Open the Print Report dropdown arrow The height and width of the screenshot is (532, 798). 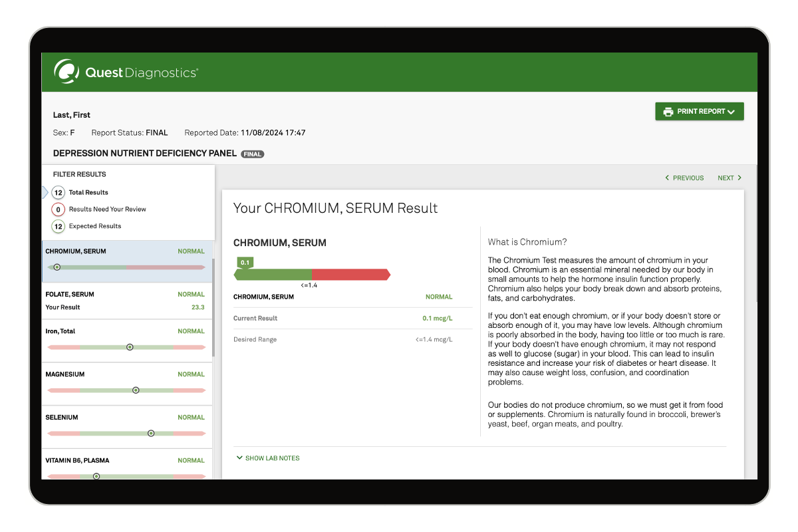click(x=731, y=112)
